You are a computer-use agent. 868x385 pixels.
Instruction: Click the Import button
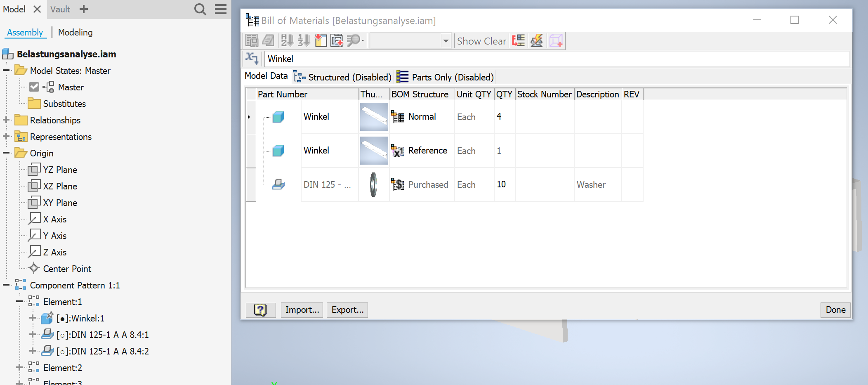(x=302, y=310)
